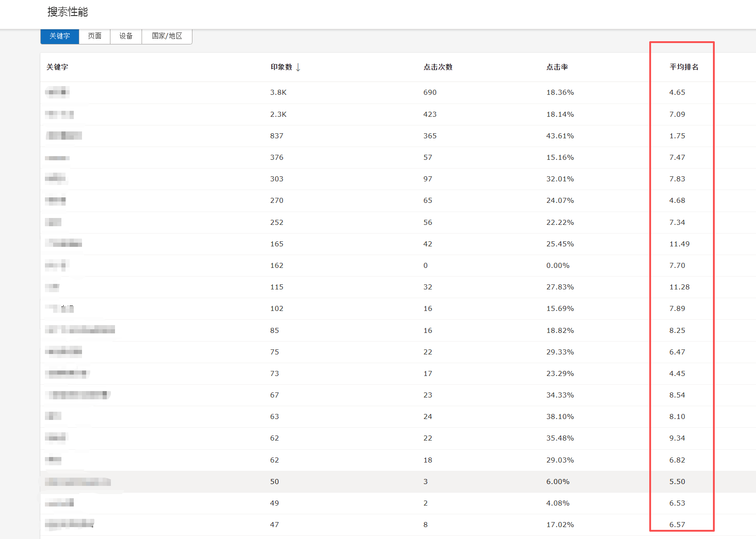Viewport: 756px width, 539px height.
Task: Switch to the 页面 tab
Action: [x=95, y=36]
